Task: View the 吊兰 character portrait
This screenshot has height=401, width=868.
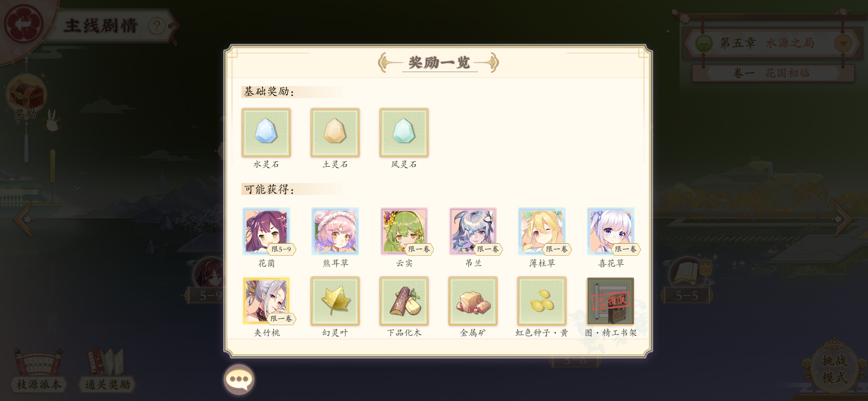Action: tap(473, 231)
